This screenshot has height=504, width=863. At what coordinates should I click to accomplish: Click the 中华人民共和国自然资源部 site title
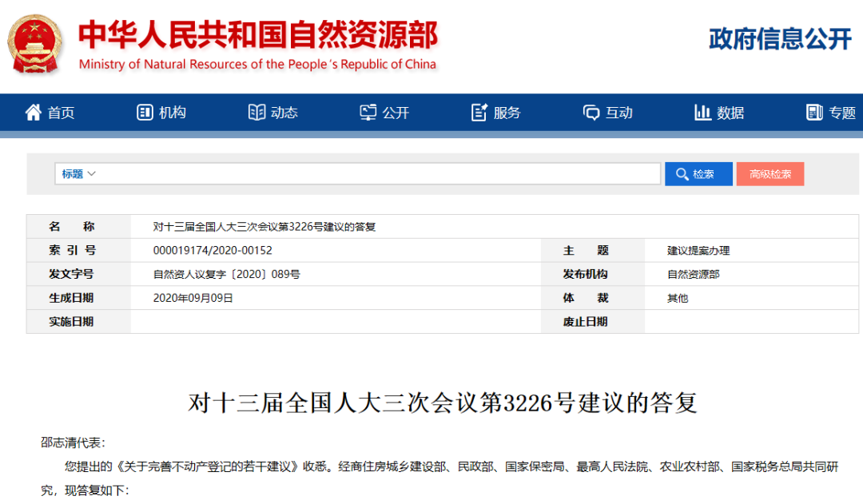(257, 34)
